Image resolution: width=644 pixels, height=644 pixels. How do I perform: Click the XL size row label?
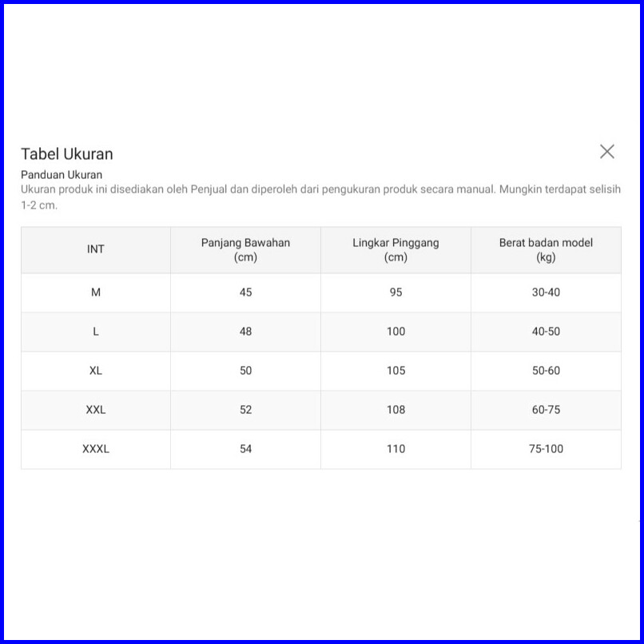[96, 371]
